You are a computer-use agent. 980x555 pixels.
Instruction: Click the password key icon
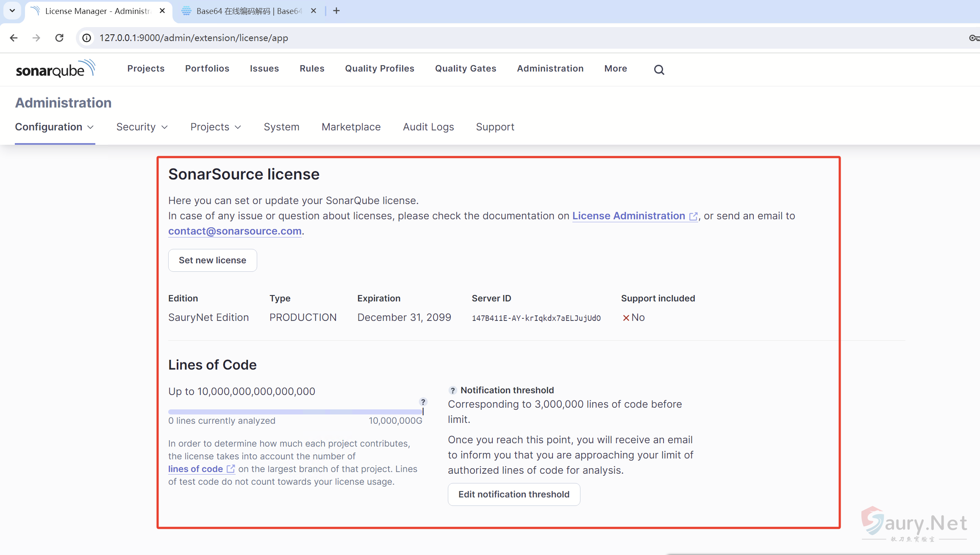pyautogui.click(x=974, y=38)
